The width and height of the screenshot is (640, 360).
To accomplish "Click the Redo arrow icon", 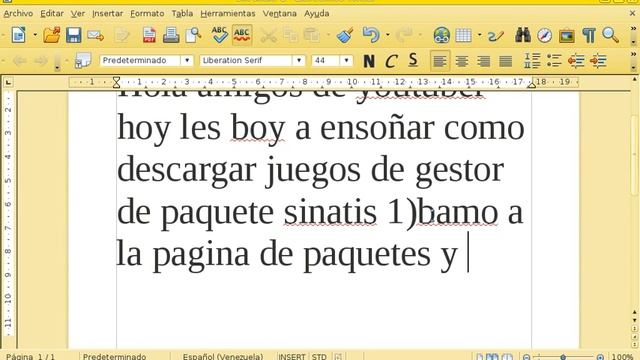I will coord(404,35).
